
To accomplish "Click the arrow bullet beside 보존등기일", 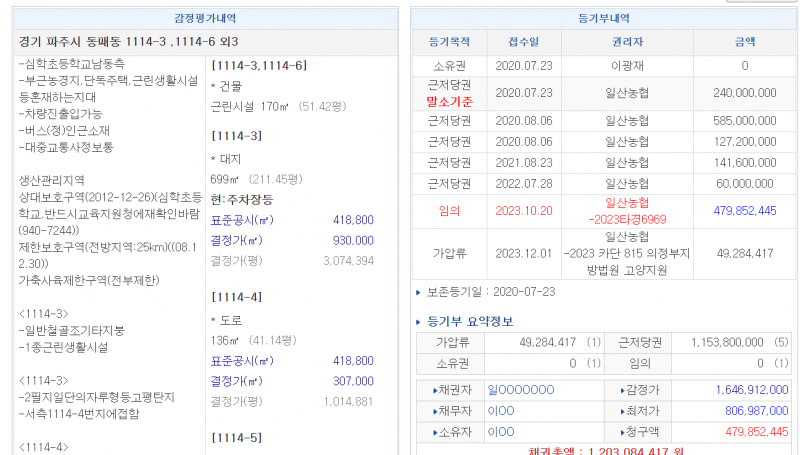I will click(418, 292).
